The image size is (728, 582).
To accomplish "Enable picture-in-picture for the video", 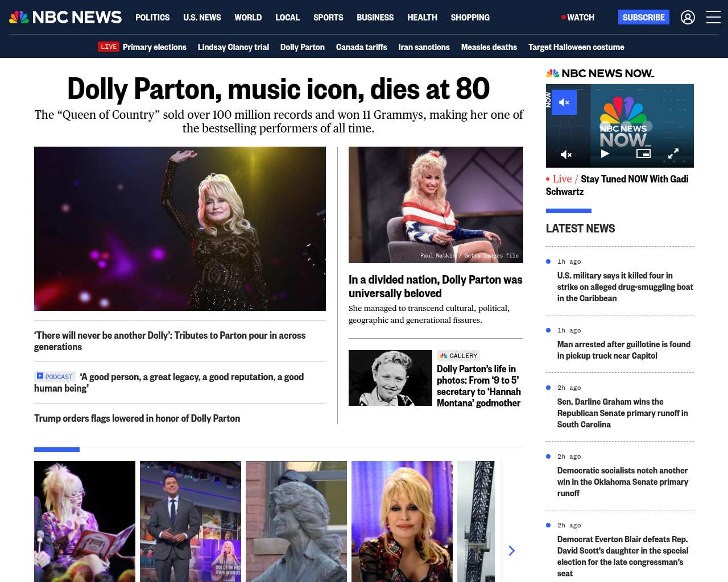I will click(643, 153).
